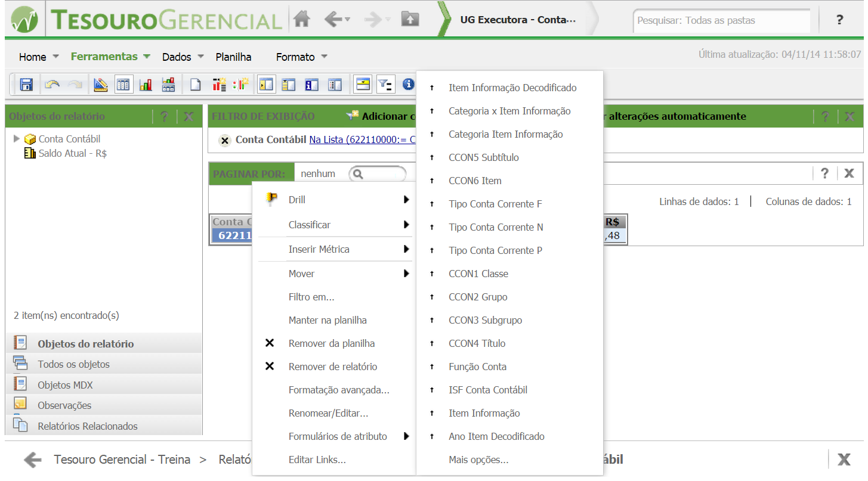
Task: Select Remover da planilha
Action: pos(332,343)
